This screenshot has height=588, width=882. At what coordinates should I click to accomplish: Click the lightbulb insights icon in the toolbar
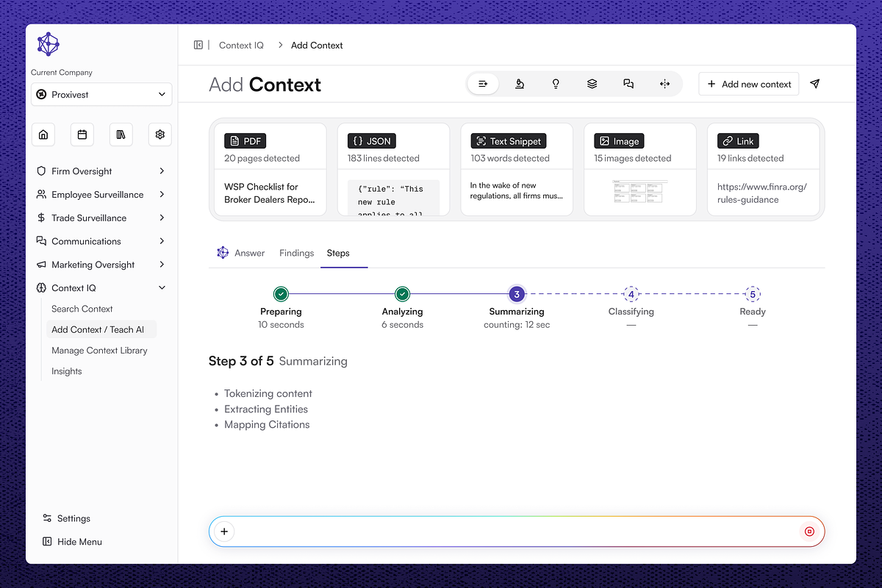556,84
